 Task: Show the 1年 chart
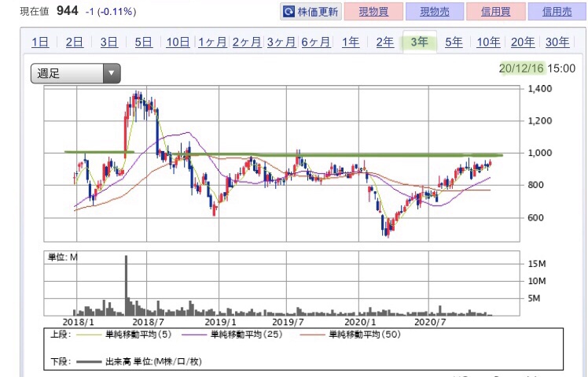[x=351, y=42]
